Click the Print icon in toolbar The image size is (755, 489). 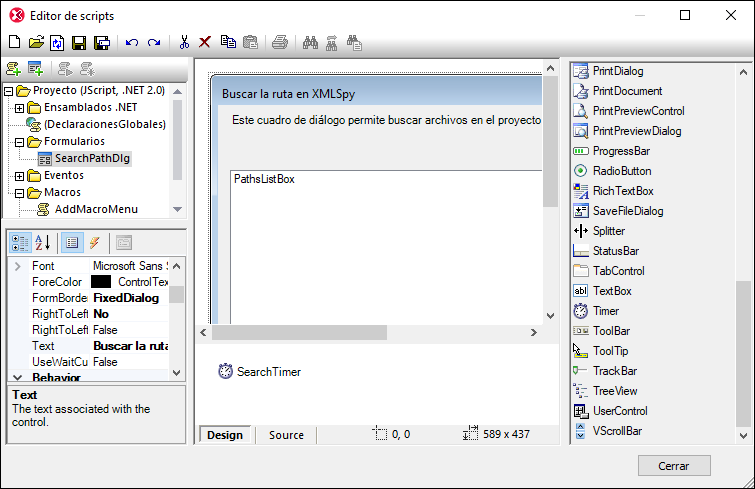tap(280, 42)
